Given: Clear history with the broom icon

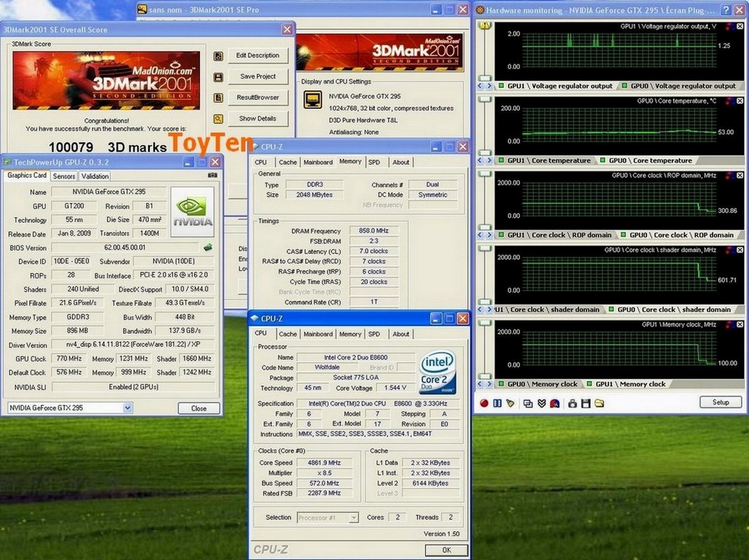Looking at the screenshot, I should click(x=510, y=404).
